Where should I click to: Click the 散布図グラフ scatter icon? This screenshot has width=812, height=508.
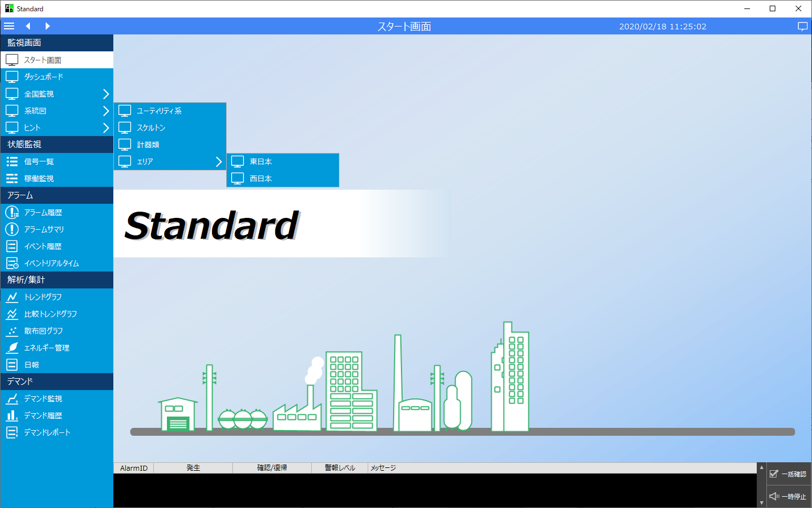[12, 331]
